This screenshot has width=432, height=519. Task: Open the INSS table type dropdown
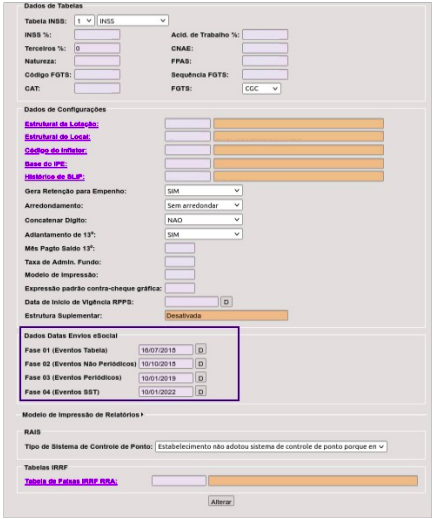(133, 21)
